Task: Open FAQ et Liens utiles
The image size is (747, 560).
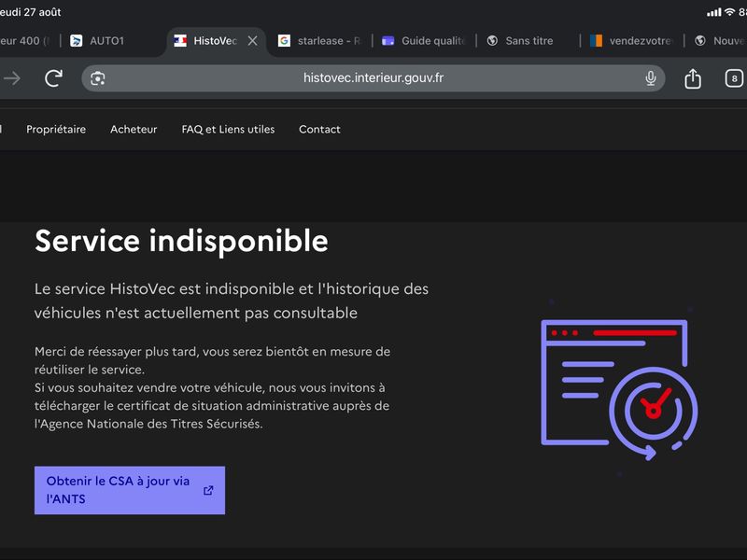Action: point(228,129)
